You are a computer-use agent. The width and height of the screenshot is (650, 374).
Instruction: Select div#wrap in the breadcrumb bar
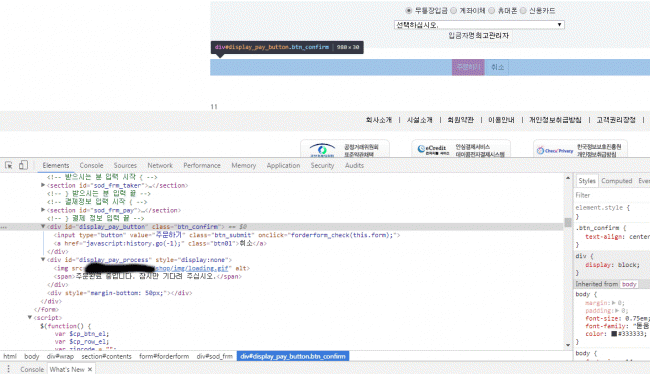click(x=60, y=356)
